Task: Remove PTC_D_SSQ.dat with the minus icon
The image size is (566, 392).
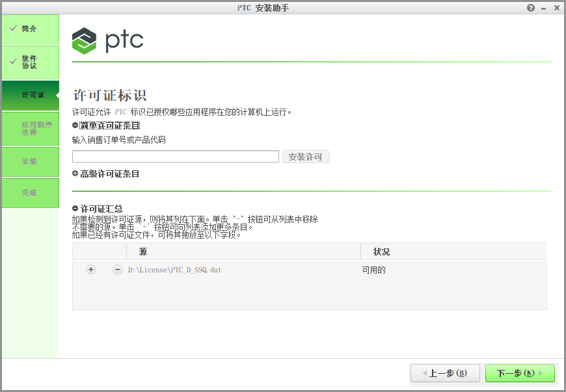Action: click(x=117, y=269)
